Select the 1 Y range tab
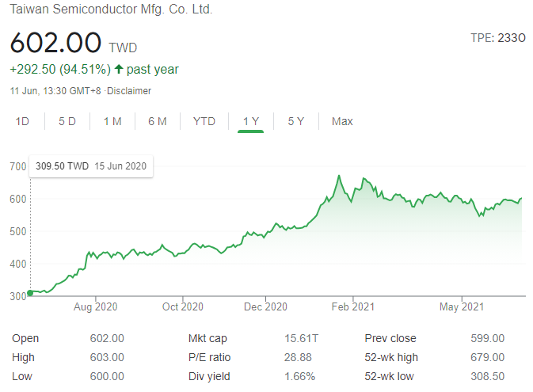533x392 pixels. click(251, 121)
